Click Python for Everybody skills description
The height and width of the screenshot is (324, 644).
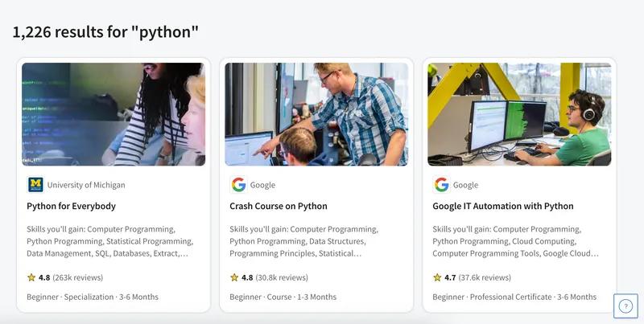110,241
